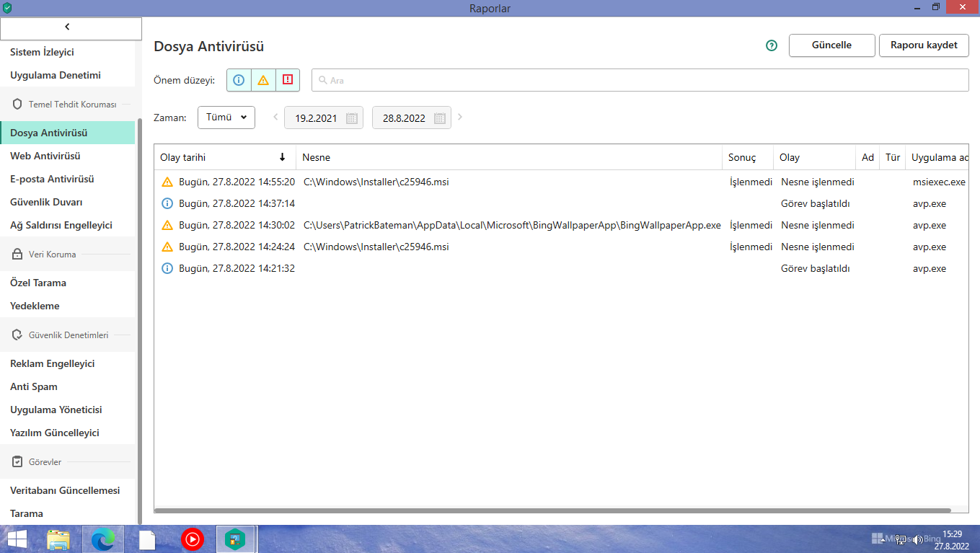Sort by the Olay column header
The image size is (980, 553).
coord(814,157)
